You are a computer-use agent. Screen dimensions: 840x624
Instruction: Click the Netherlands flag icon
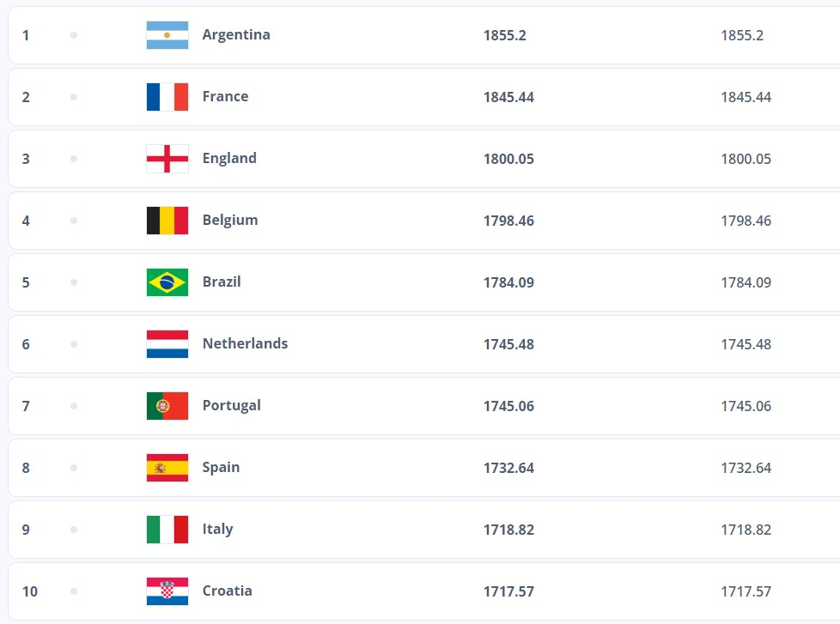coord(167,344)
